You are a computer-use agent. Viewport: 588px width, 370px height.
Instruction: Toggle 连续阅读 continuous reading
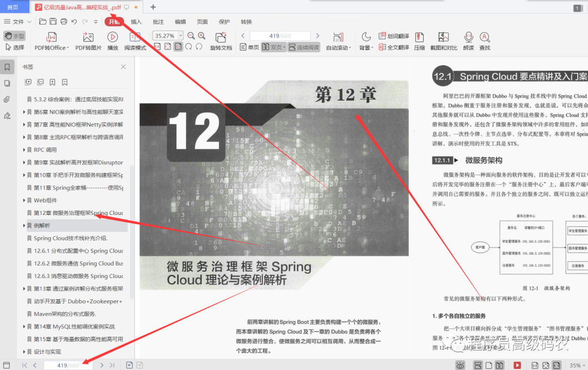point(304,47)
